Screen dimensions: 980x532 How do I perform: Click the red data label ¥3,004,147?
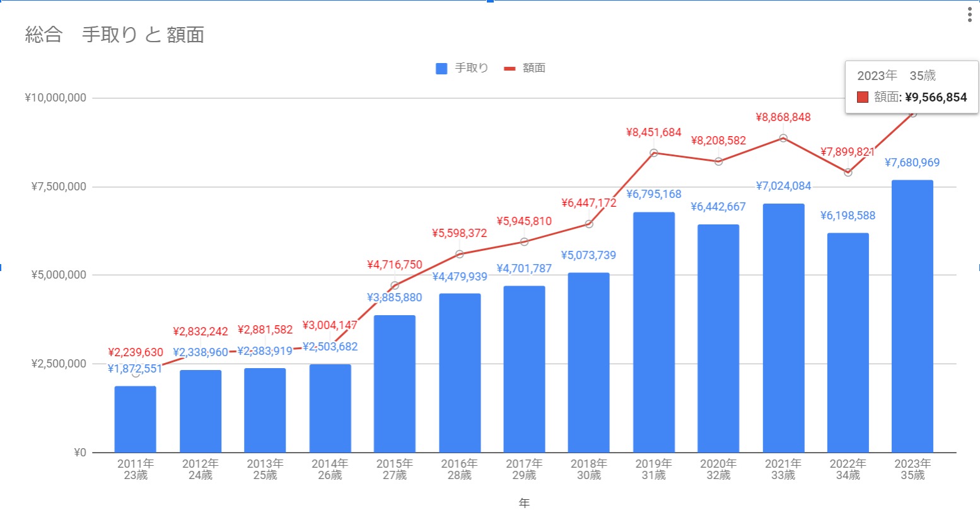click(330, 325)
